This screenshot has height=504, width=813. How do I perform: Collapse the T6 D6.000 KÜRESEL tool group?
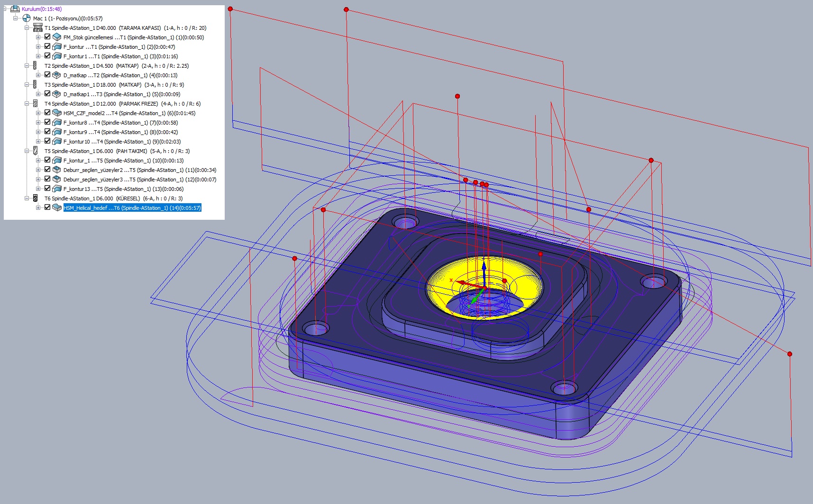pyautogui.click(x=27, y=198)
